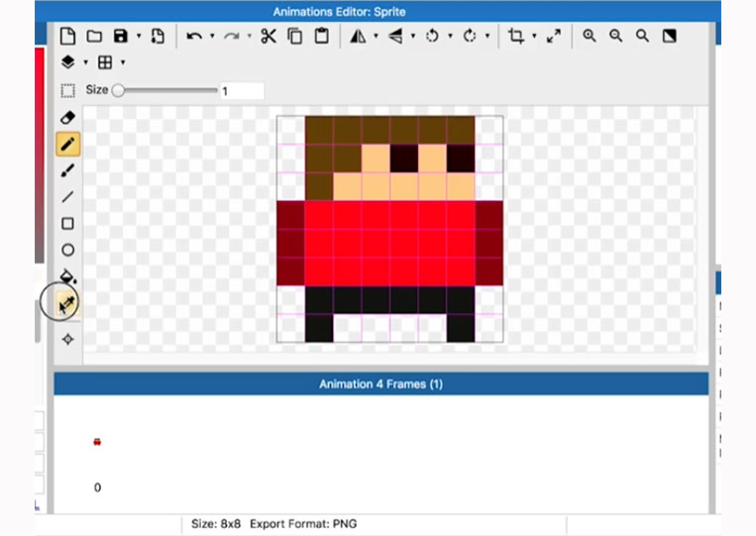Select the Paint Bucket fill tool

point(68,276)
